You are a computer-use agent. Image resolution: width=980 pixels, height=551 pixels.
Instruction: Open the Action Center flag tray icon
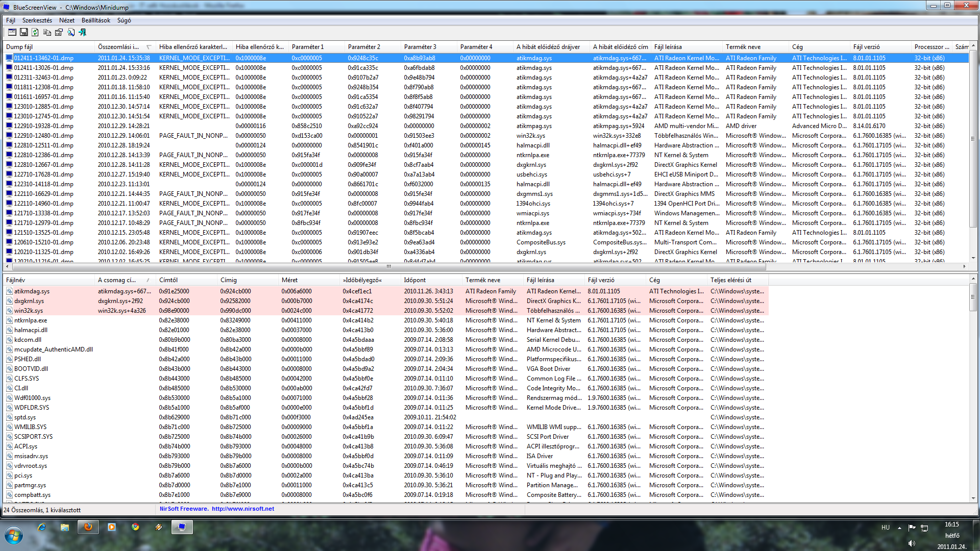click(912, 528)
